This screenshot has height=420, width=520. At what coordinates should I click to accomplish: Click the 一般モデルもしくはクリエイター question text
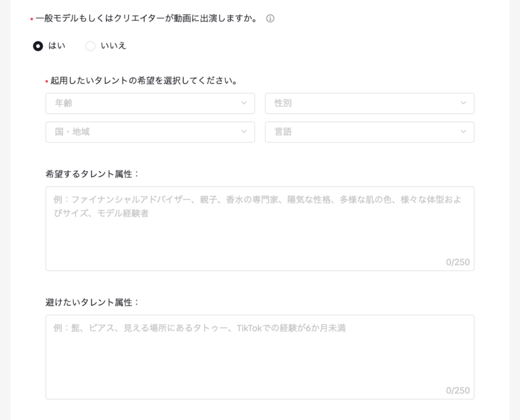point(147,19)
